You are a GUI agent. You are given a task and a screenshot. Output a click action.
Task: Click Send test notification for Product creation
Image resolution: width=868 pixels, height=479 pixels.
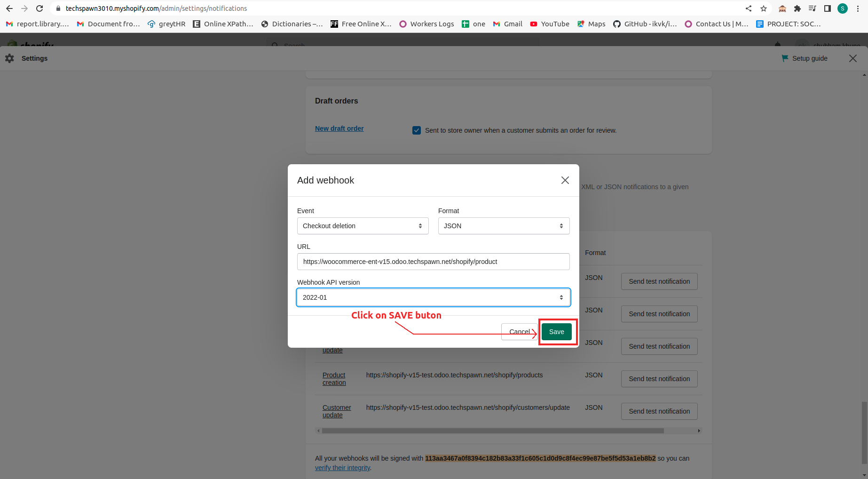tap(659, 378)
